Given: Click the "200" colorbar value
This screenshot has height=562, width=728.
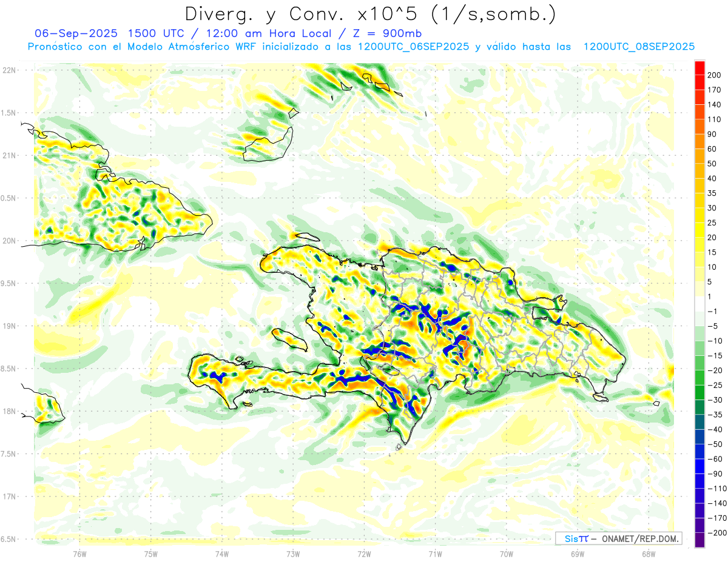Looking at the screenshot, I should (x=715, y=76).
